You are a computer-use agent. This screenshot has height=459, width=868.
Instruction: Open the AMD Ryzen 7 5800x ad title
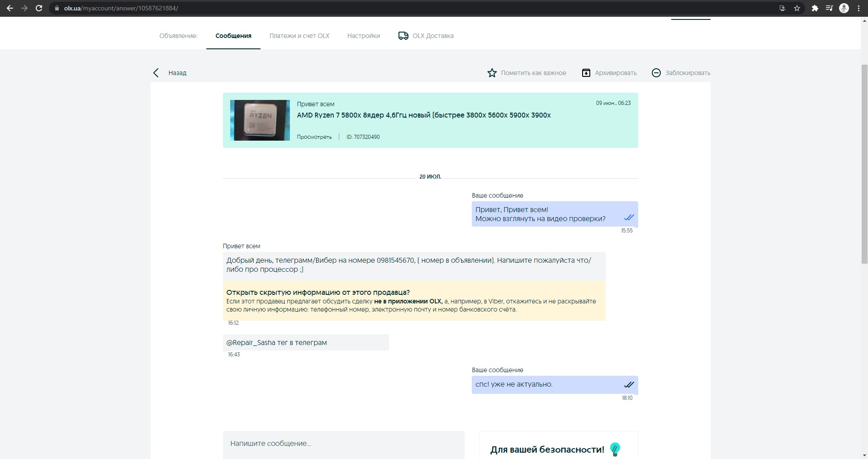(x=424, y=115)
